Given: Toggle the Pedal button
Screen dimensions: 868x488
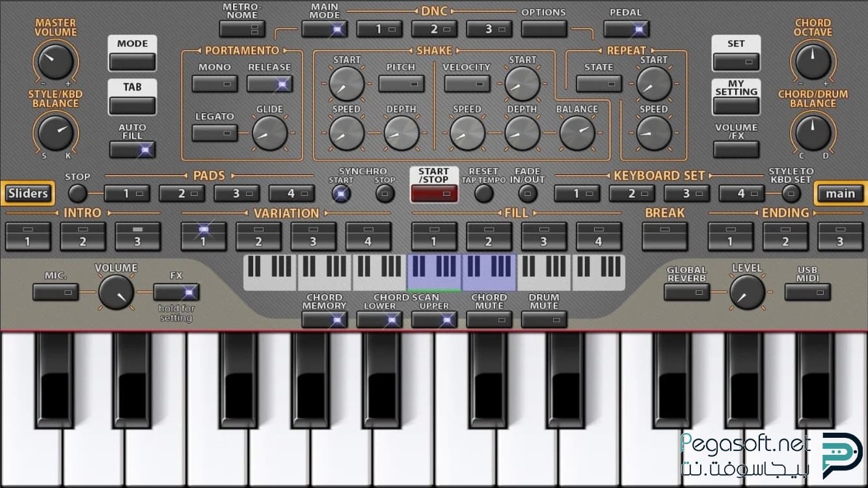Looking at the screenshot, I should [x=626, y=29].
